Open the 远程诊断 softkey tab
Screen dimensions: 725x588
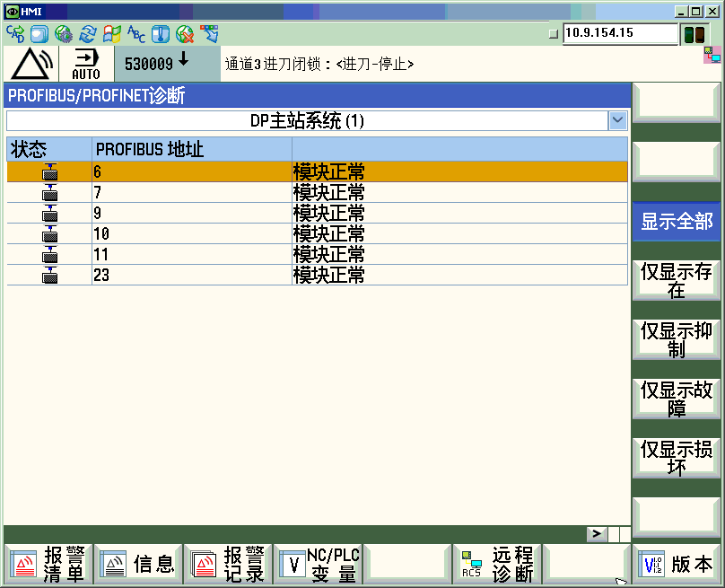pos(497,564)
